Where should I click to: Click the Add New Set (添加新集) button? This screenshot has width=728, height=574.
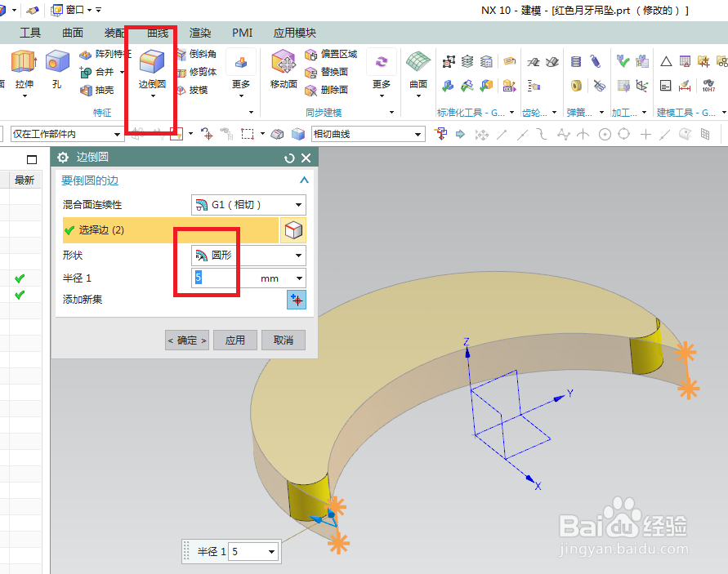tap(297, 300)
